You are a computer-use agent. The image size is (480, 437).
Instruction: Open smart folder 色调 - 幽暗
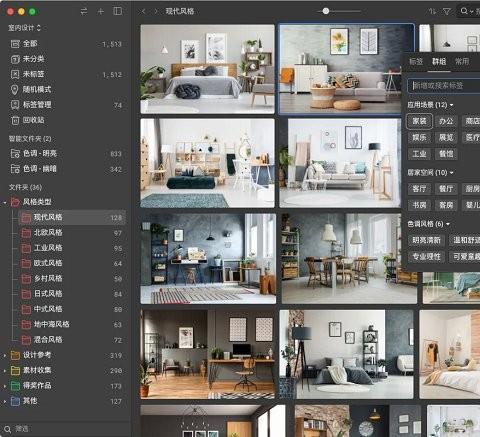(66, 169)
